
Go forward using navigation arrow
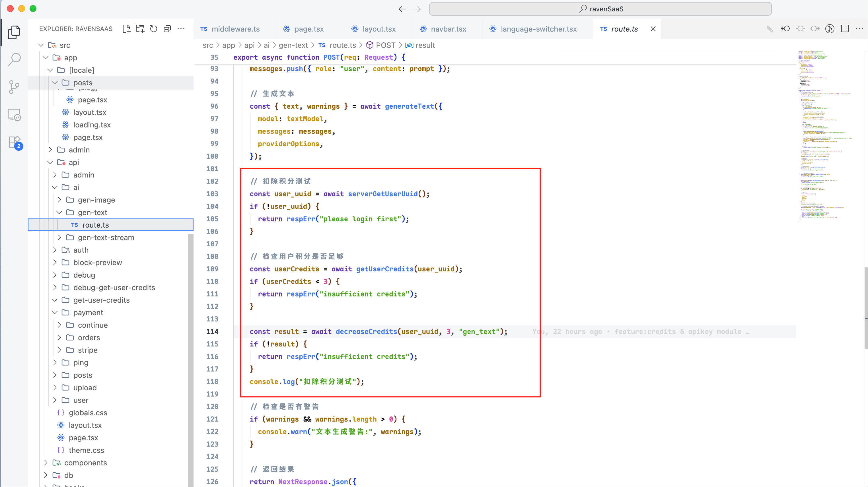tap(417, 9)
